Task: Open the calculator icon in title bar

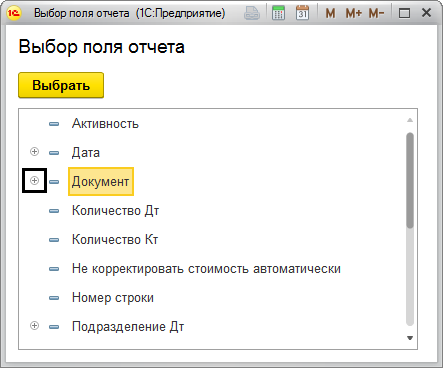Action: (x=278, y=13)
